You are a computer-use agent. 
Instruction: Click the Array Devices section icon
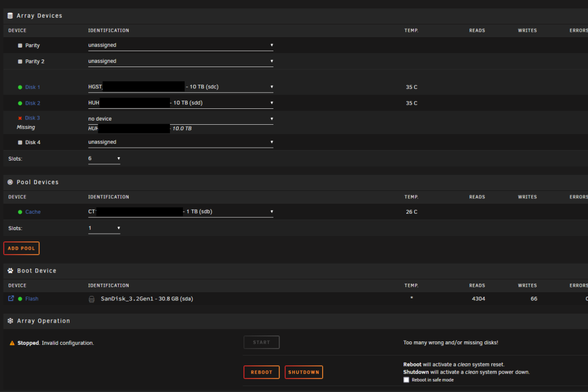pyautogui.click(x=10, y=16)
